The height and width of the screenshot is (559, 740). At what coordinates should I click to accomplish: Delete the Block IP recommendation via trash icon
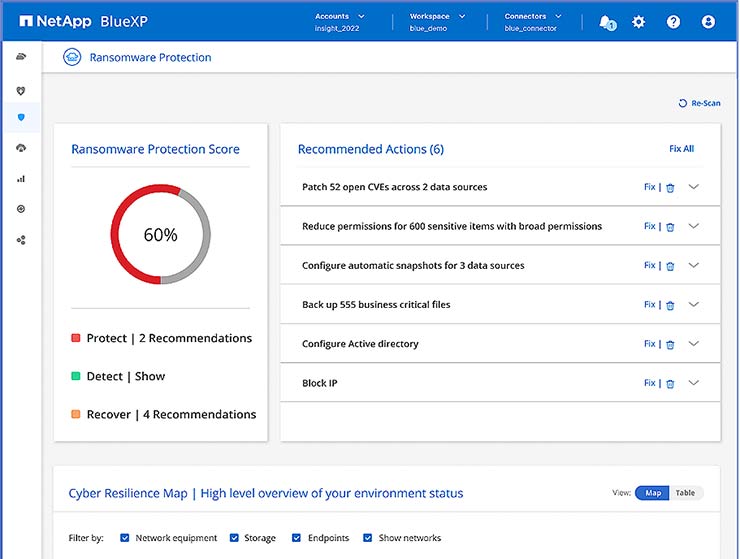670,383
